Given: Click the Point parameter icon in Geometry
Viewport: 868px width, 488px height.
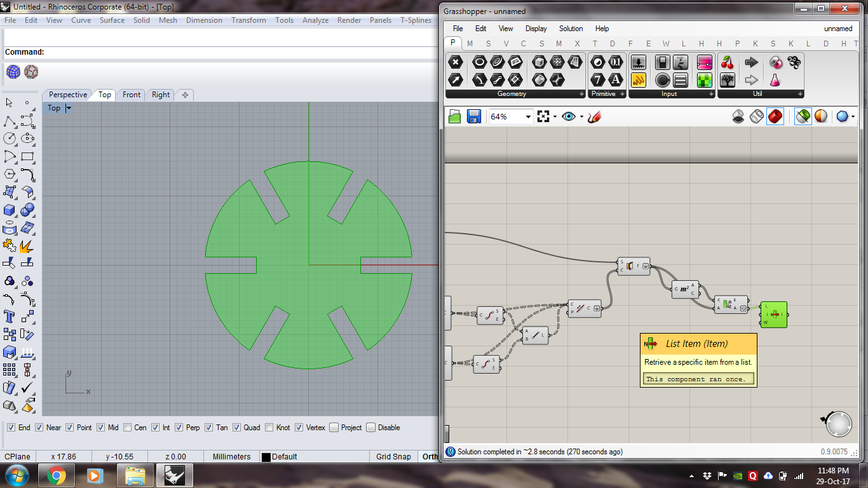Looking at the screenshot, I should tap(455, 62).
